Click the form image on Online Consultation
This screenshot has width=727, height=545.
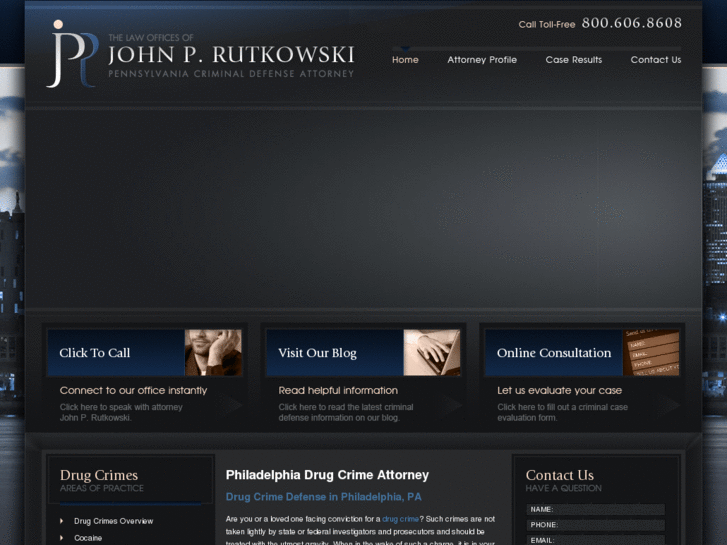[651, 353]
